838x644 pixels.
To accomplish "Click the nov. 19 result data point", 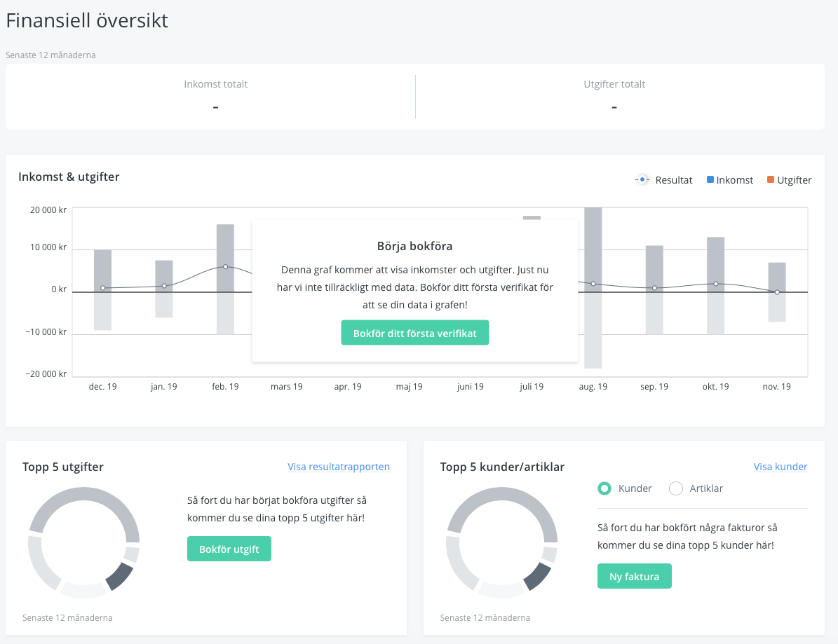I will click(x=777, y=292).
